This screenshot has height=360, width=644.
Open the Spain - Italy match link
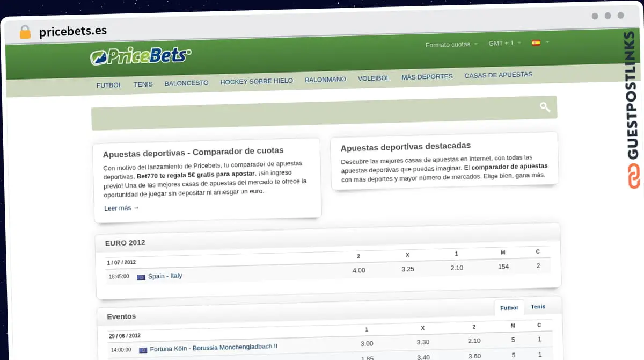pyautogui.click(x=165, y=276)
